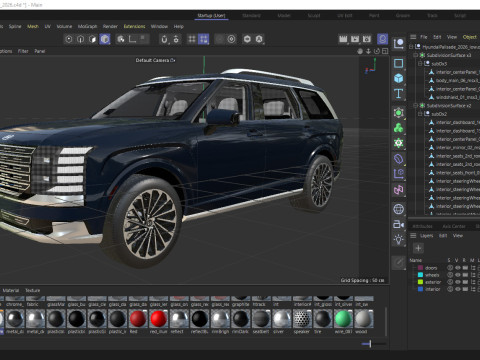
Task: Collapse the SubdivisionSurface x2 node
Action: [416, 106]
